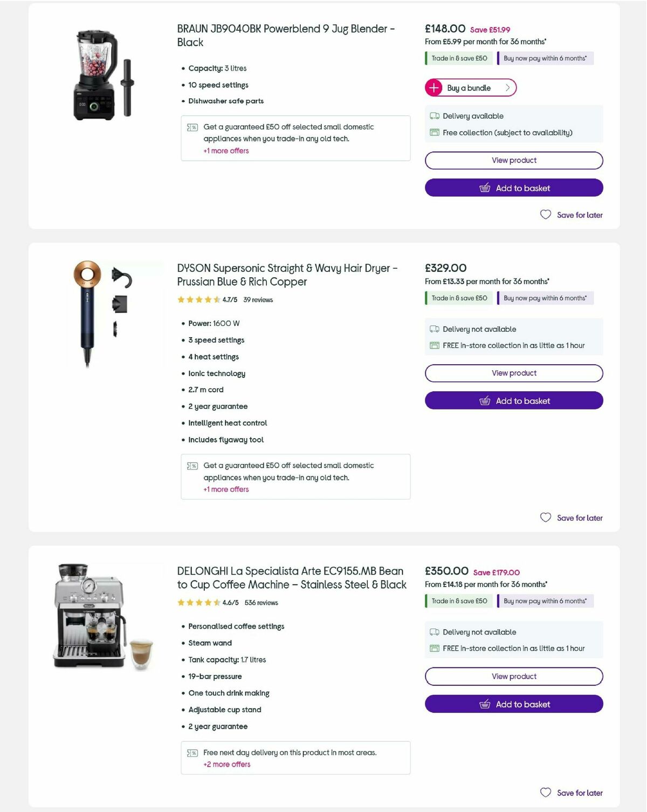
Task: Select Buy now pay within 6 months on DeLonghi
Action: tap(545, 601)
